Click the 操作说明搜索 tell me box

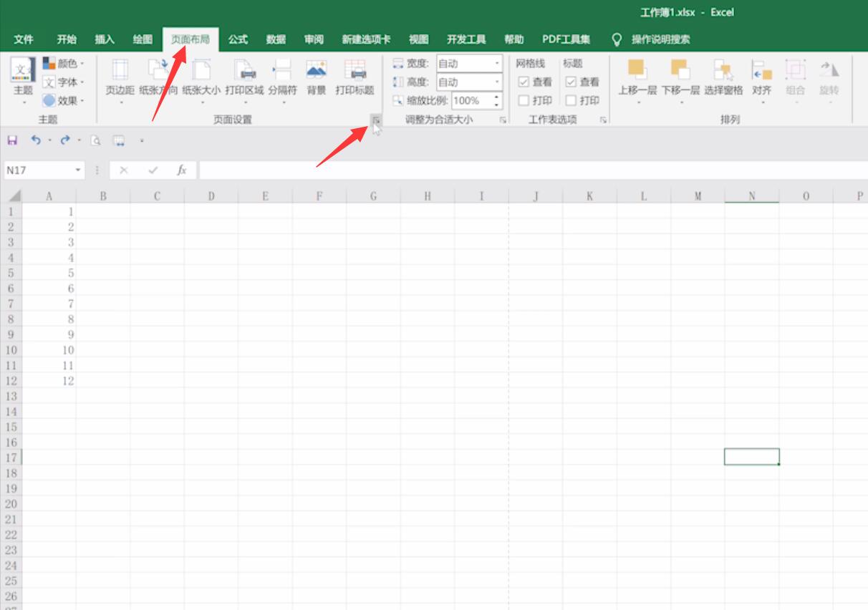pos(660,39)
